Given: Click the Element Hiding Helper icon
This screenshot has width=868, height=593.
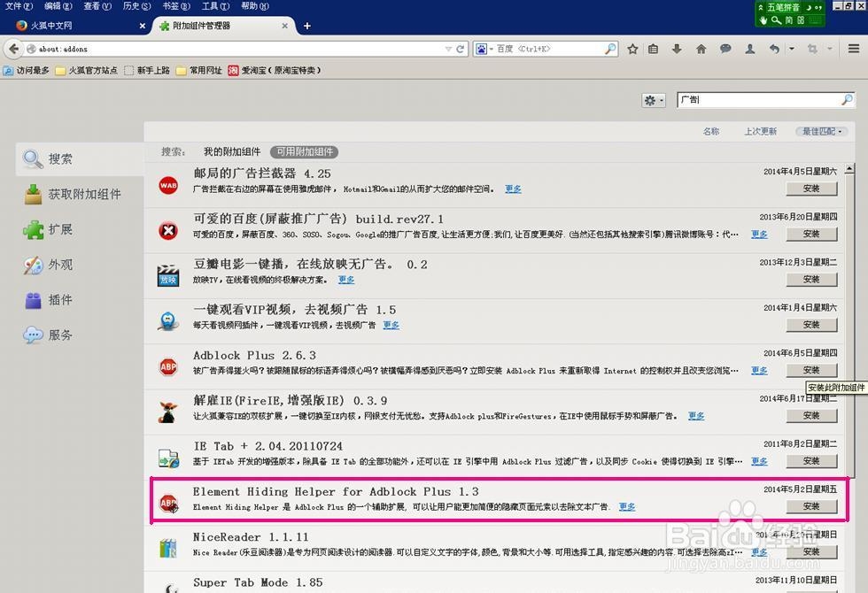Looking at the screenshot, I should pyautogui.click(x=168, y=503).
